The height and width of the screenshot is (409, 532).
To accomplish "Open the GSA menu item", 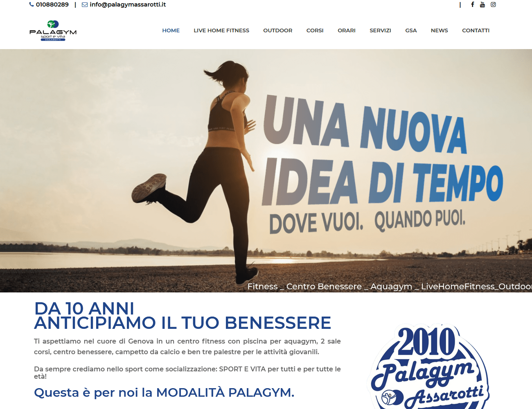I will coord(411,30).
